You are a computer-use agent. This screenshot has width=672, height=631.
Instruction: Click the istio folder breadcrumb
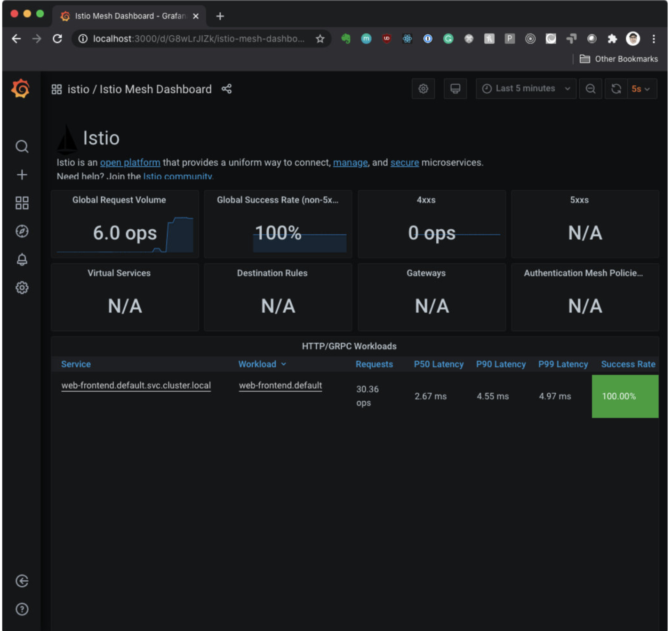[x=78, y=89]
